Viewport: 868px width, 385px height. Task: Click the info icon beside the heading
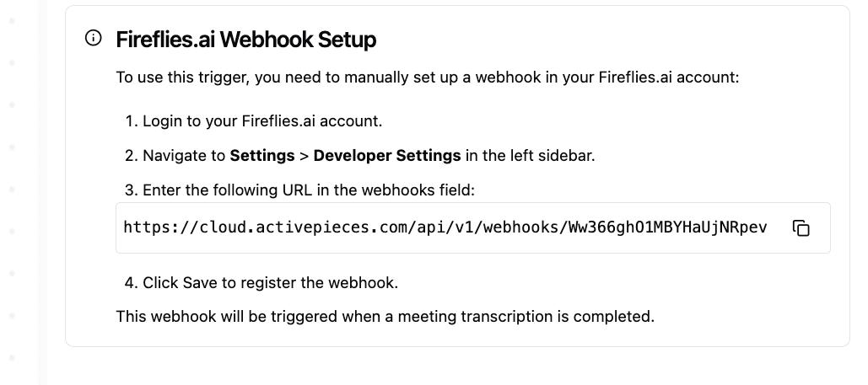[x=93, y=38]
